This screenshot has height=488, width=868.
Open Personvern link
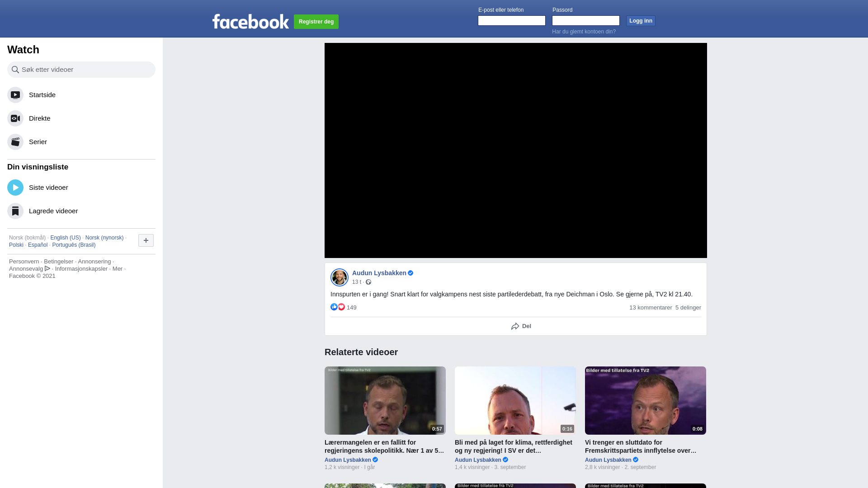pos(24,262)
